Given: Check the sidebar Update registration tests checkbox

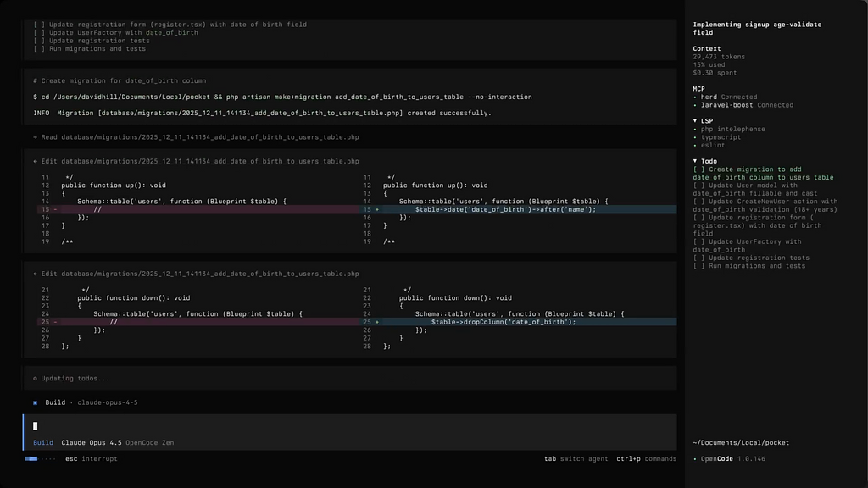Looking at the screenshot, I should point(698,258).
